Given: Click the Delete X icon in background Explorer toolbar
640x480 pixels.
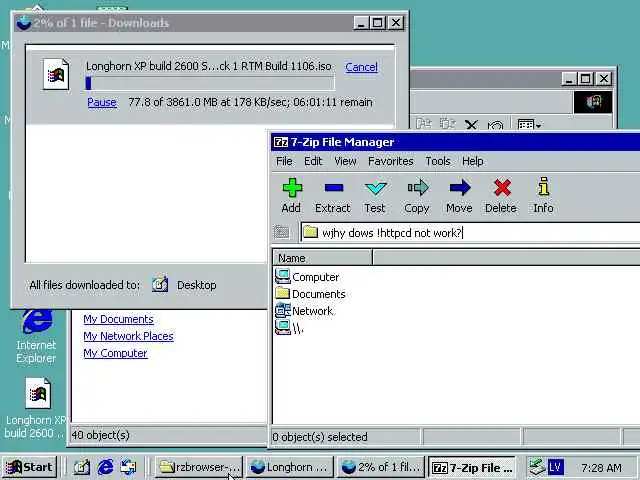Looking at the screenshot, I should [x=471, y=124].
